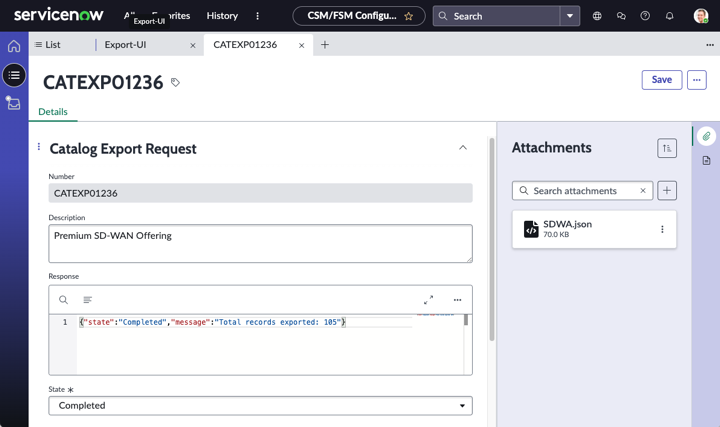The height and width of the screenshot is (427, 720).
Task: Open the chat conversations icon
Action: [621, 16]
